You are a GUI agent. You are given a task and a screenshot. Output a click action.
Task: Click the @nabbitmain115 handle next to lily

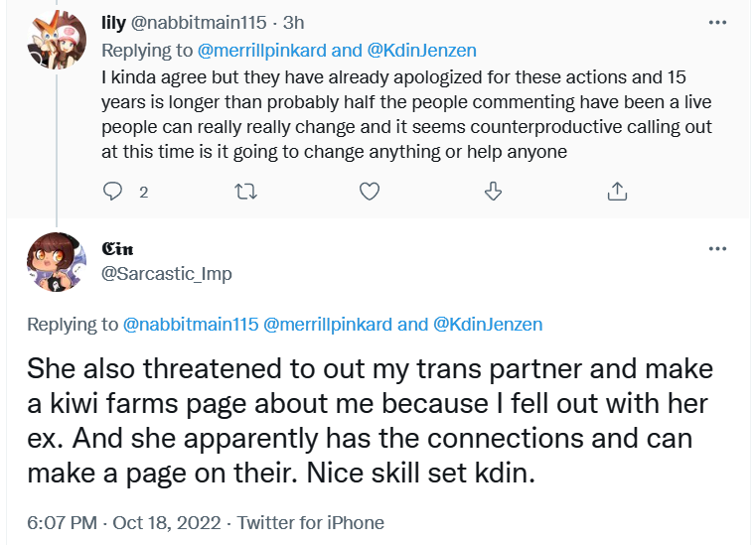coord(199,23)
